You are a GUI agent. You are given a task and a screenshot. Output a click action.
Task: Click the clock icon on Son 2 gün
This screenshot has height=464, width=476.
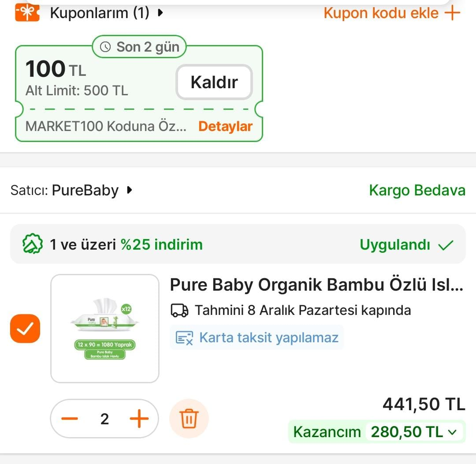[105, 47]
